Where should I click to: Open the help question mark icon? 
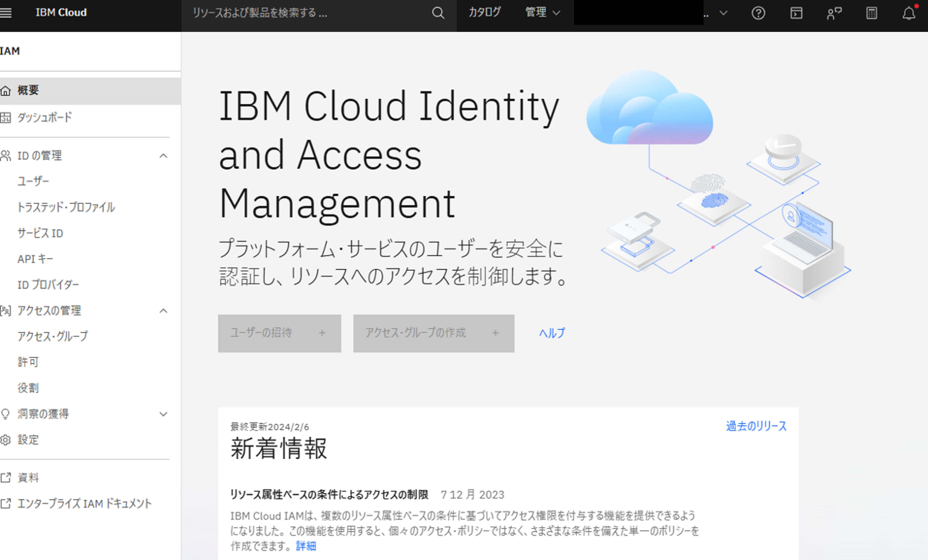click(x=758, y=13)
